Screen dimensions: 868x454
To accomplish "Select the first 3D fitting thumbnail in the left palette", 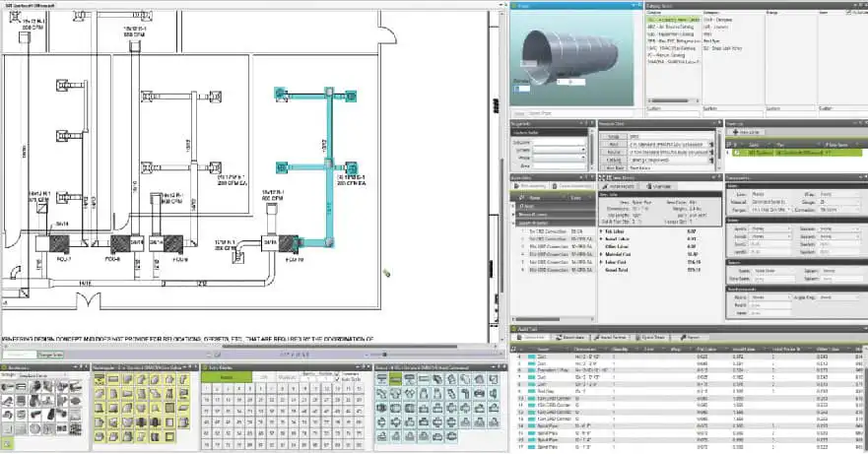I will 8,386.
